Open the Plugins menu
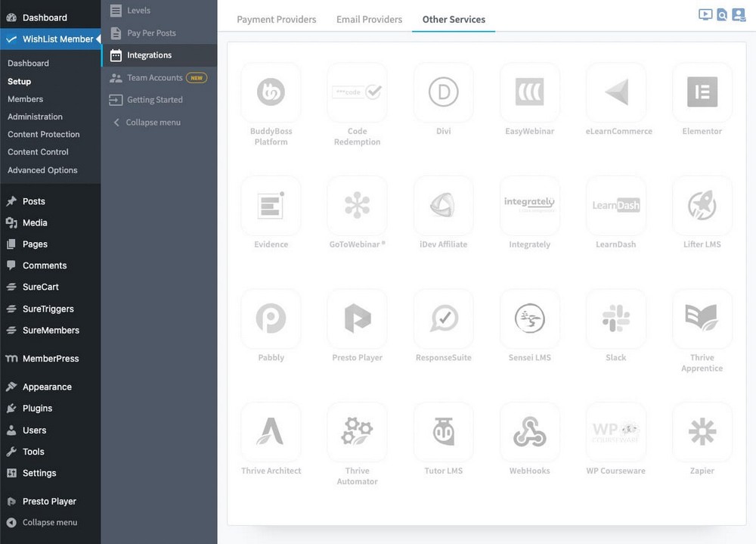This screenshot has height=544, width=756. 50,409
